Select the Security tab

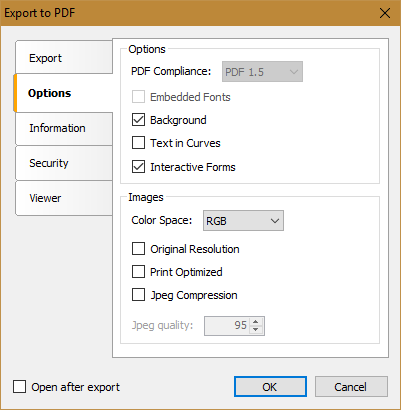click(64, 163)
